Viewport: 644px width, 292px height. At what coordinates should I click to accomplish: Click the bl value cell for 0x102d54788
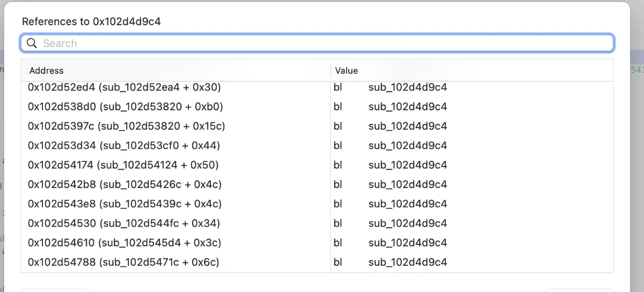pos(338,262)
